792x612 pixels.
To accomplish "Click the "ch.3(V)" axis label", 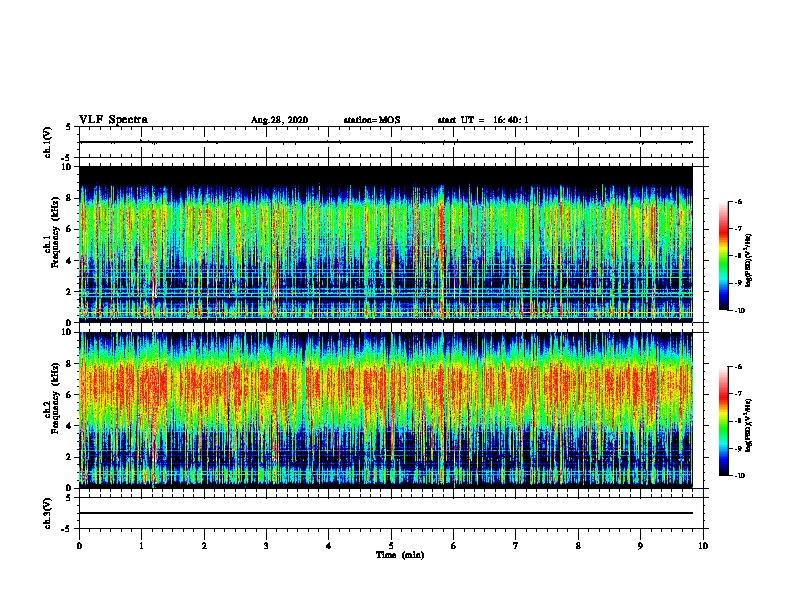I will click(x=48, y=513).
